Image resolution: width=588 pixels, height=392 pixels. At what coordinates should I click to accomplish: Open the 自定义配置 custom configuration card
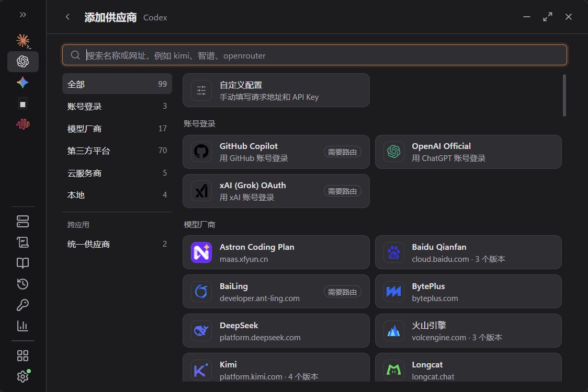point(276,90)
